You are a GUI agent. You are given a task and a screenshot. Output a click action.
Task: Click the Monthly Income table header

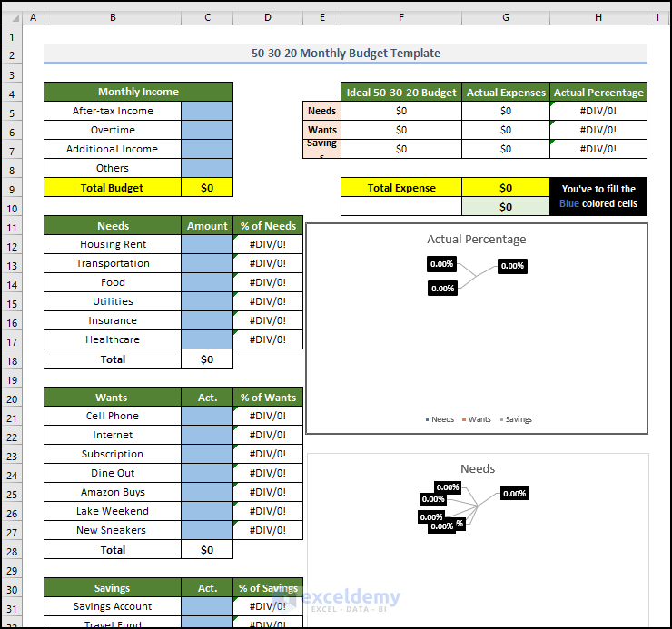click(138, 92)
